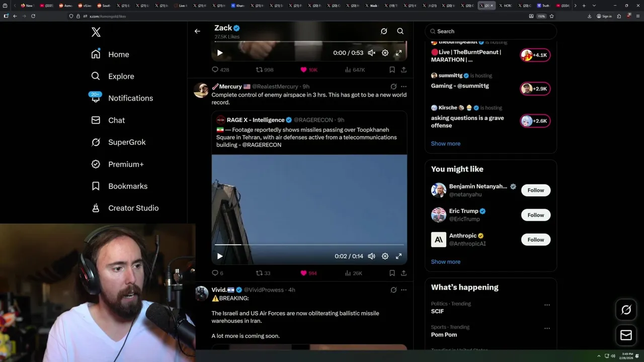The width and height of the screenshot is (644, 362).
Task: Unlike Mercury's post with 914 likes
Action: click(x=308, y=273)
